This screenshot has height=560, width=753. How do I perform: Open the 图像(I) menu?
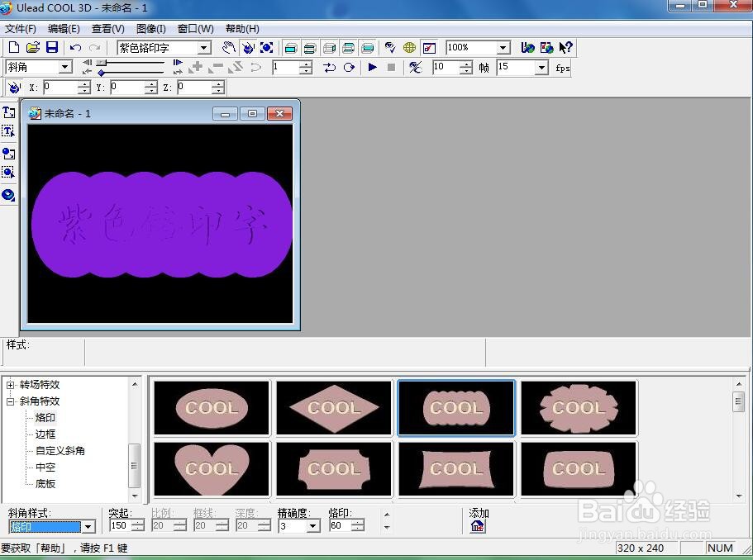click(x=151, y=29)
